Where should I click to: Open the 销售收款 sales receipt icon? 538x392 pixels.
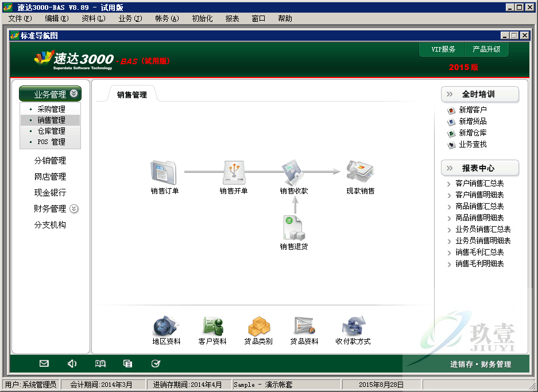293,173
